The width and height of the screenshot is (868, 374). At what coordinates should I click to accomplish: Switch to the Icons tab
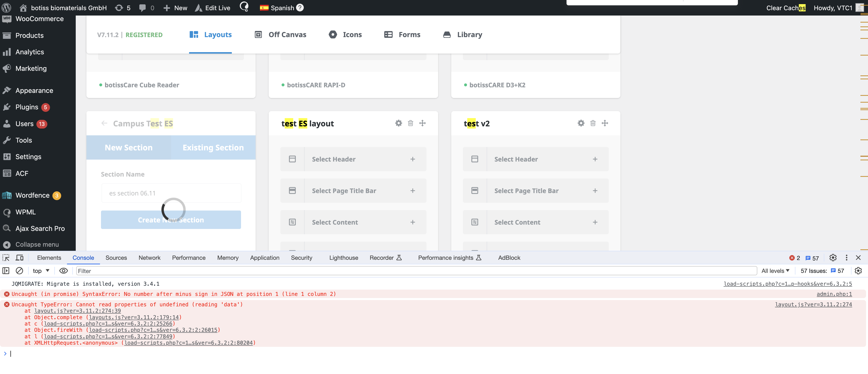(345, 34)
